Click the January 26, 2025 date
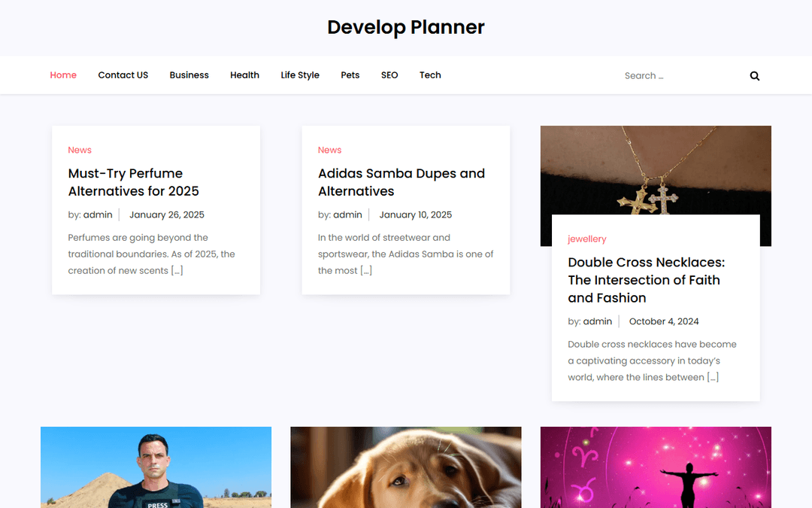Viewport: 812px width, 508px height. pos(167,214)
